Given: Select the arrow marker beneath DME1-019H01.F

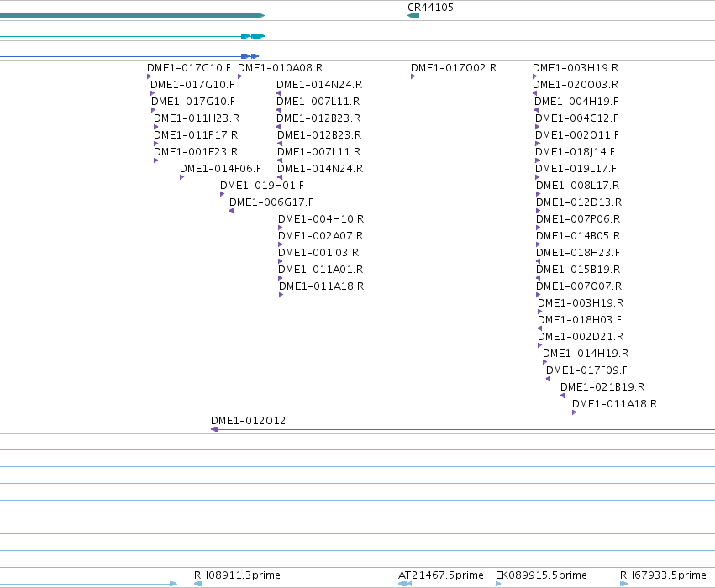Looking at the screenshot, I should (222, 194).
